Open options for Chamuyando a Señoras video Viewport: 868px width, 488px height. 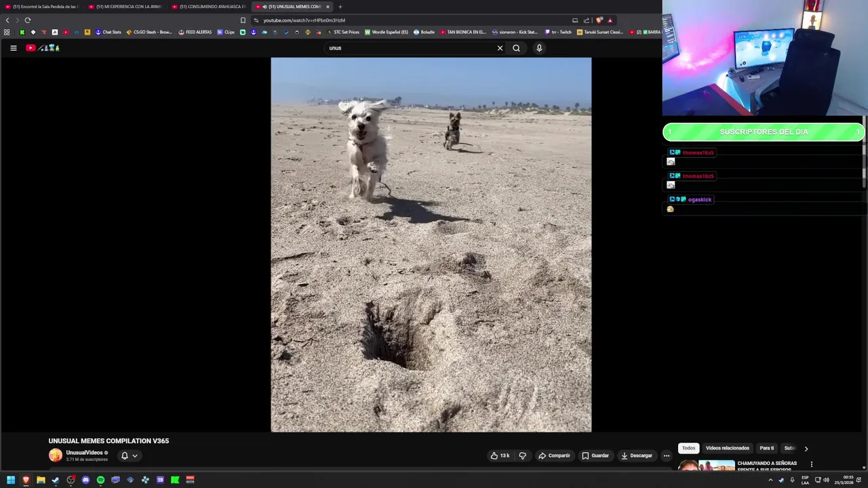coord(811,464)
